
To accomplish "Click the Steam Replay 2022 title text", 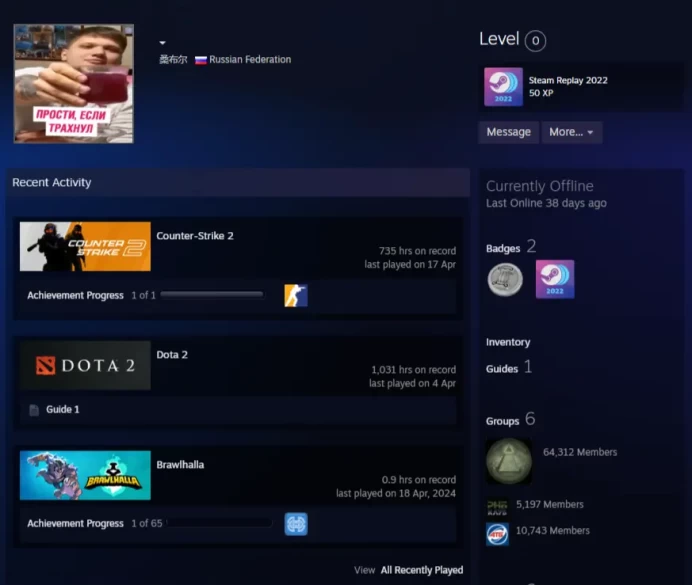I will pos(568,80).
